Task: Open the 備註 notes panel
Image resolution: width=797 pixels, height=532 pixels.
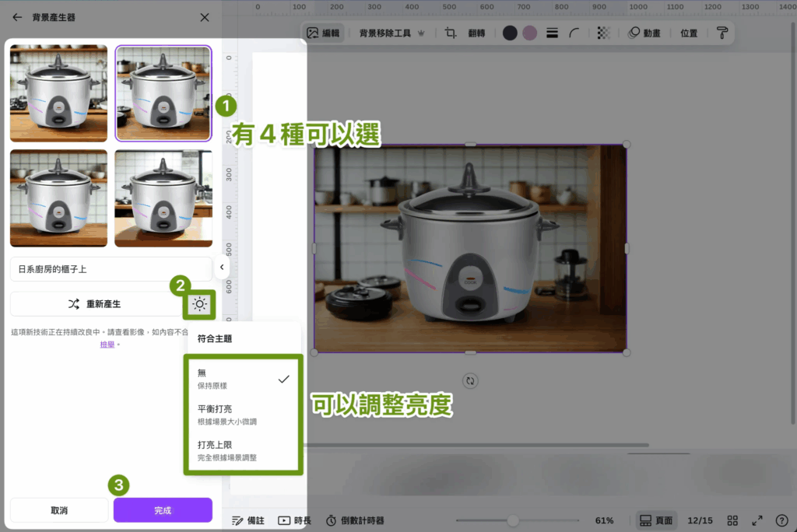Action: [248, 520]
